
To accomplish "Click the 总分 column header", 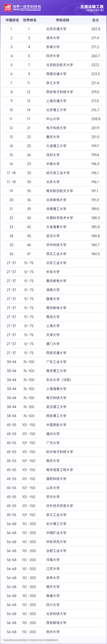I will click(x=96, y=20).
